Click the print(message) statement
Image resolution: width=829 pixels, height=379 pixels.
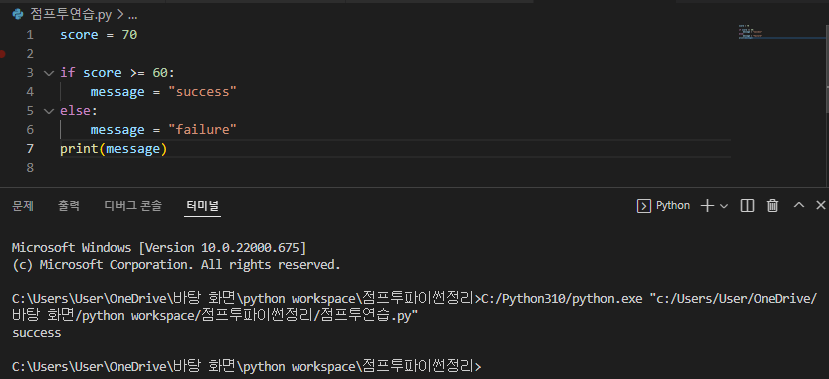[x=114, y=149]
